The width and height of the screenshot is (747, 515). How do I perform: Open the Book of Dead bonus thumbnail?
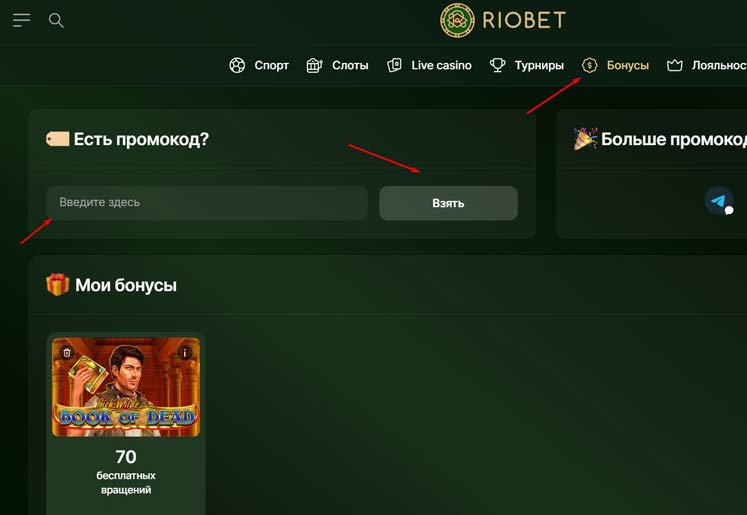click(x=126, y=387)
